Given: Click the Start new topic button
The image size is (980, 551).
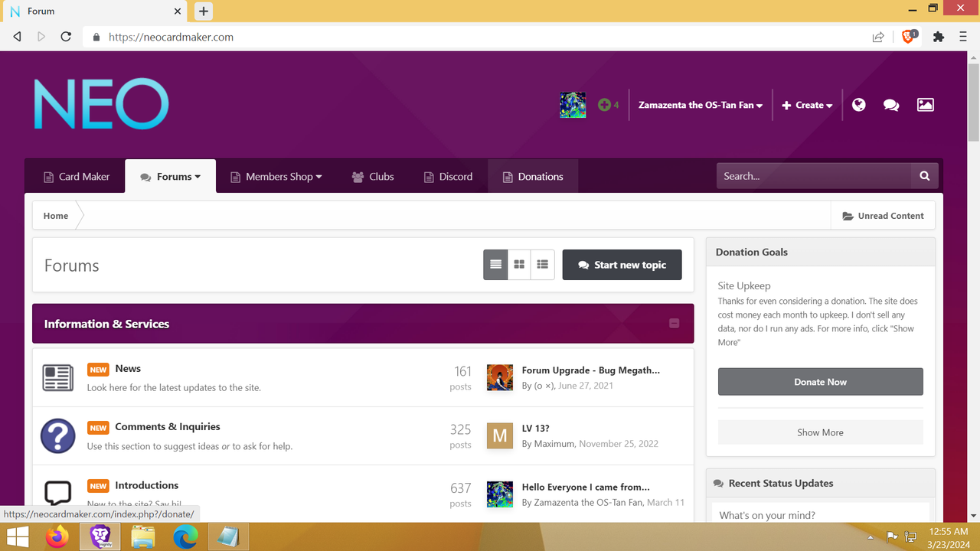Looking at the screenshot, I should pyautogui.click(x=622, y=264).
